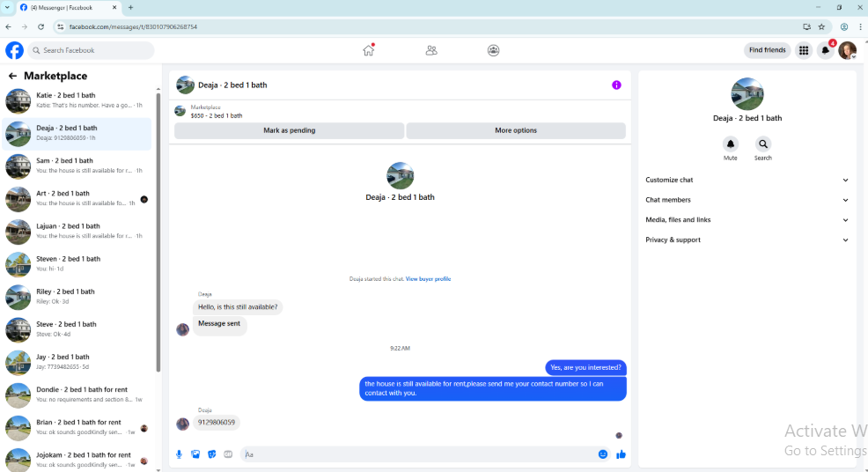Screen dimensions: 868x472
Task: Click install app icon in address bar
Action: pos(806,26)
